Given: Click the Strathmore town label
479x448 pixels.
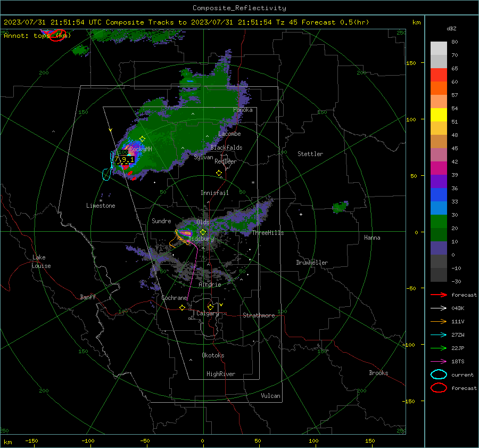Looking at the screenshot, I should (259, 315).
